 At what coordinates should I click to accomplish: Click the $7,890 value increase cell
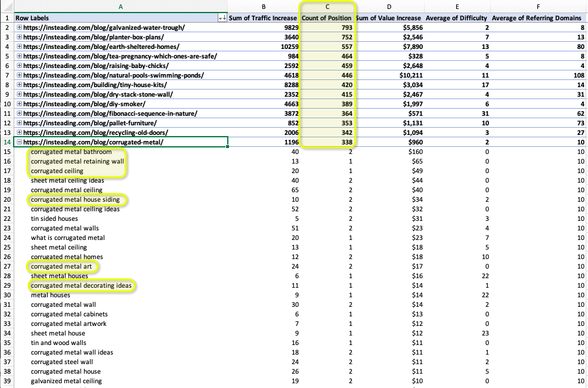(x=389, y=47)
